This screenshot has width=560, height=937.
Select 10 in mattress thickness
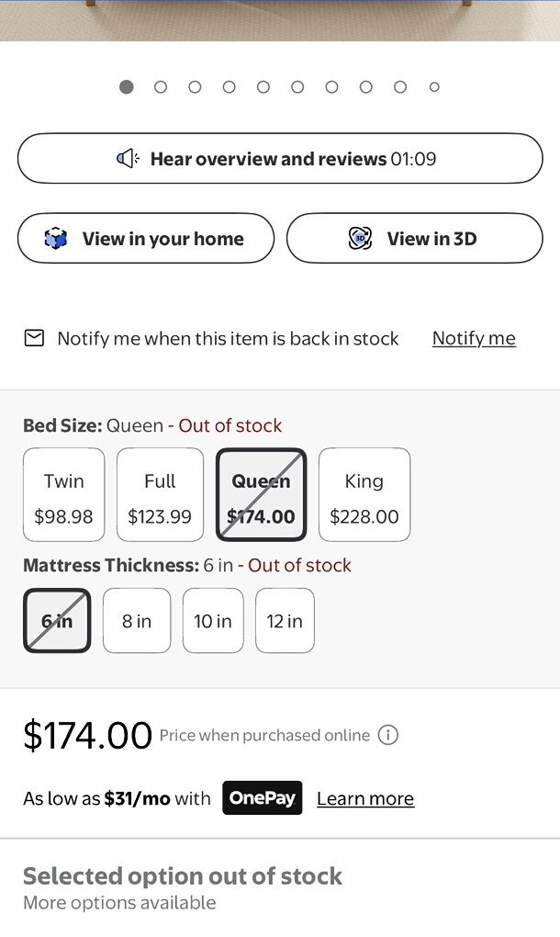click(x=213, y=621)
